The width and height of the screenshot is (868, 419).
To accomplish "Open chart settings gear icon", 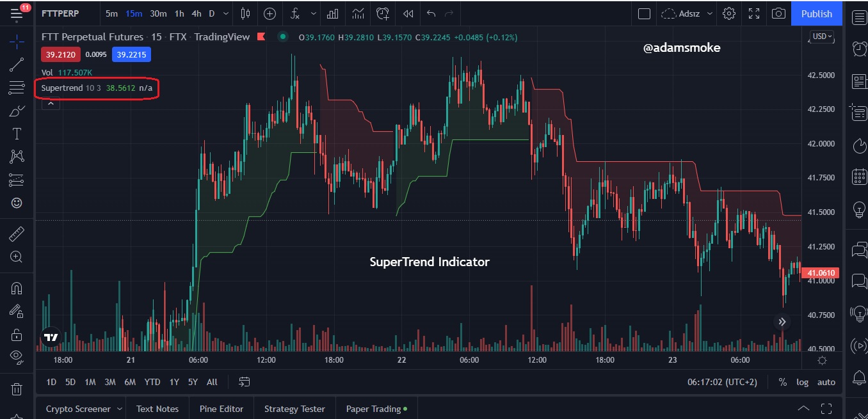I will click(728, 13).
